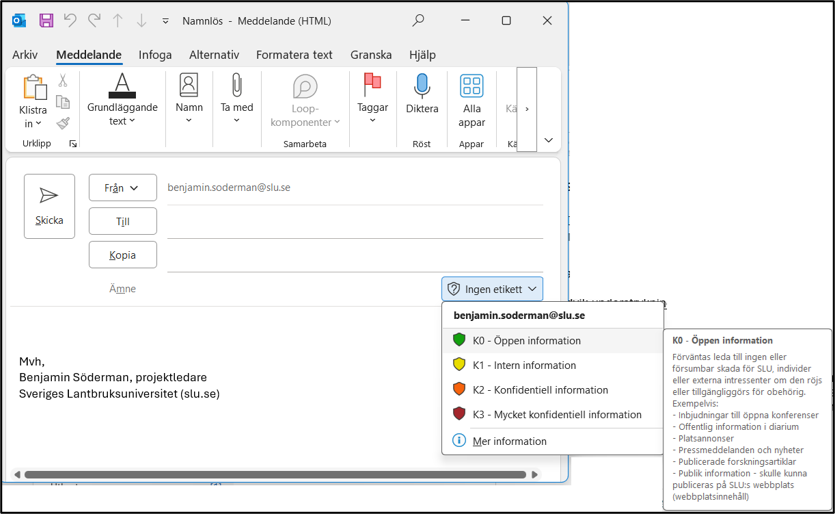Send the message with Skicka button
The height and width of the screenshot is (514, 835).
pos(49,206)
